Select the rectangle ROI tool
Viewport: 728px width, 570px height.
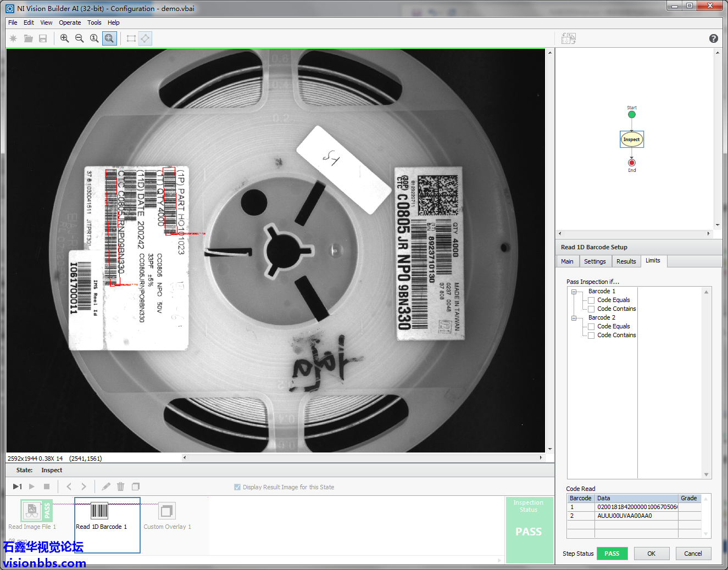coord(131,38)
